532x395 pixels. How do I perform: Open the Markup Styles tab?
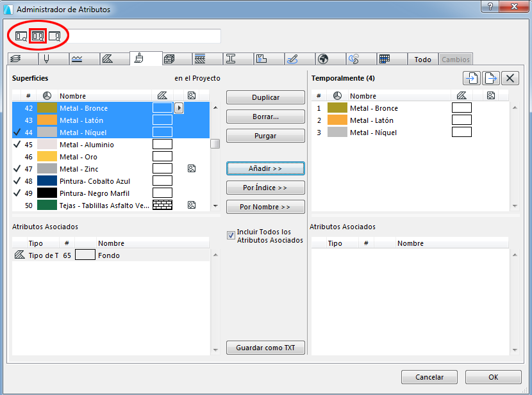pos(299,59)
